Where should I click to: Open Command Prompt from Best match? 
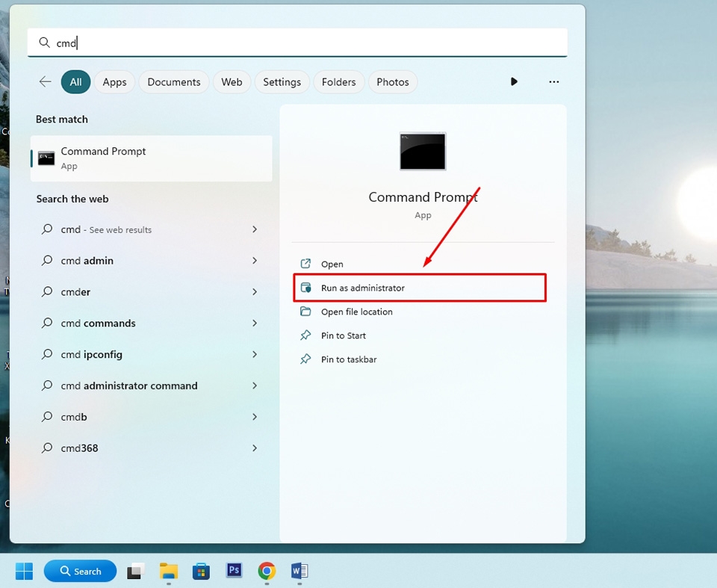[149, 158]
